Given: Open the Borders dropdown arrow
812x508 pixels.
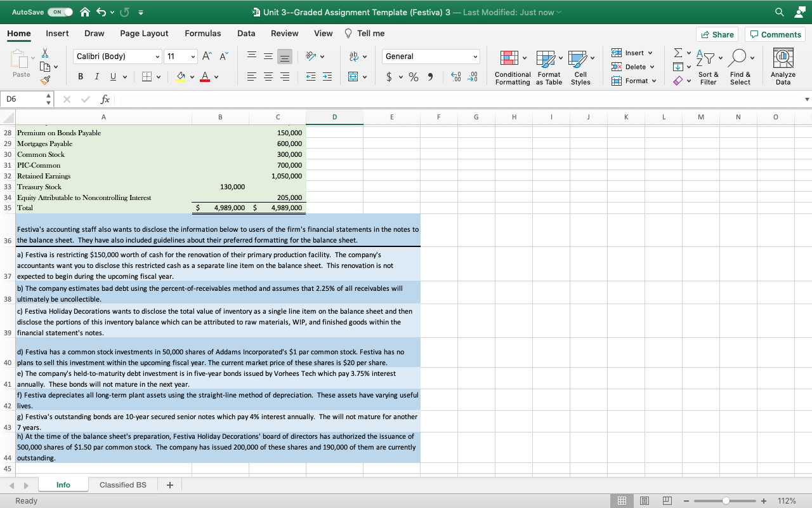Looking at the screenshot, I should [x=157, y=77].
